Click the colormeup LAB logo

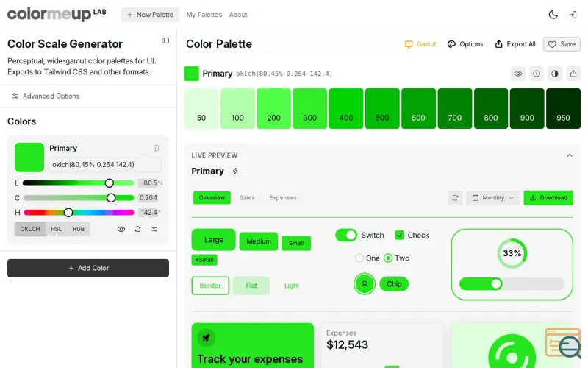click(57, 14)
